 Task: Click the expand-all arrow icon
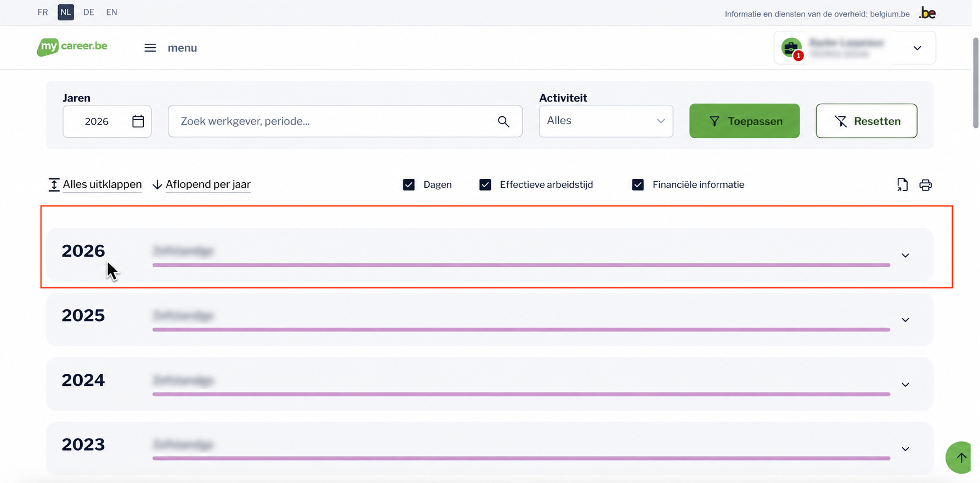point(54,185)
